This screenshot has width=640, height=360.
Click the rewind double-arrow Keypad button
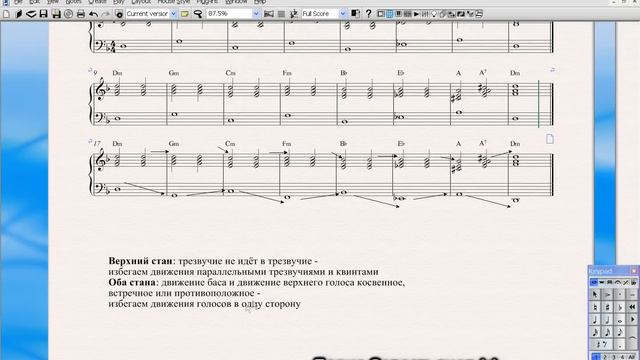coord(632,307)
